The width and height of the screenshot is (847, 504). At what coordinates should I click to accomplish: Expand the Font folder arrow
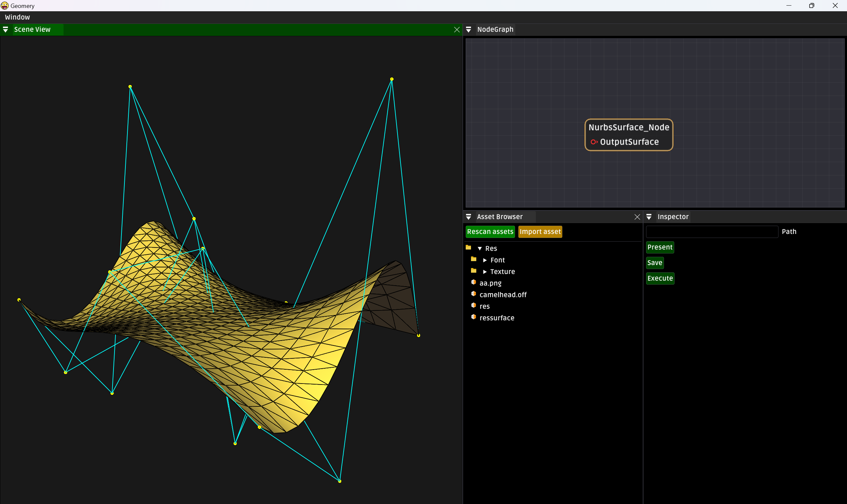[485, 260]
